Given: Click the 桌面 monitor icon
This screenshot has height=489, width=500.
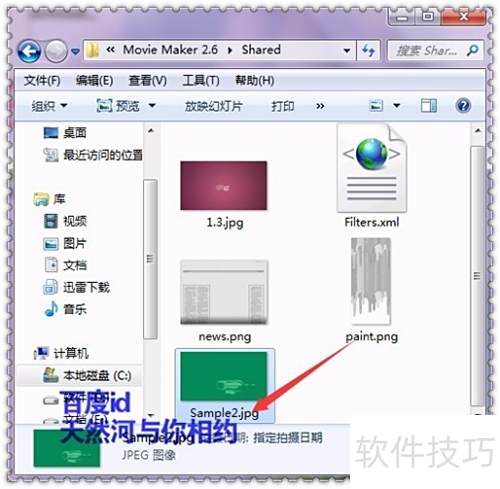Looking at the screenshot, I should pos(51,133).
